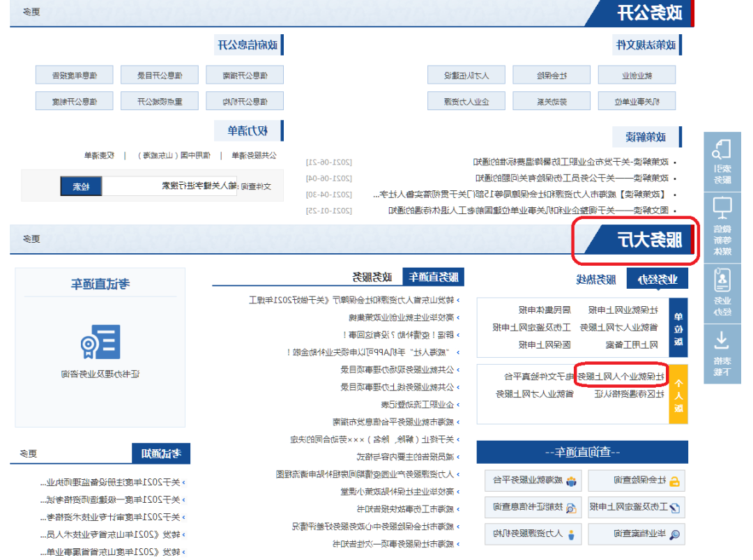This screenshot has width=753, height=560.
Task: Open 信用中国(山东威海) link
Action: [x=174, y=155]
